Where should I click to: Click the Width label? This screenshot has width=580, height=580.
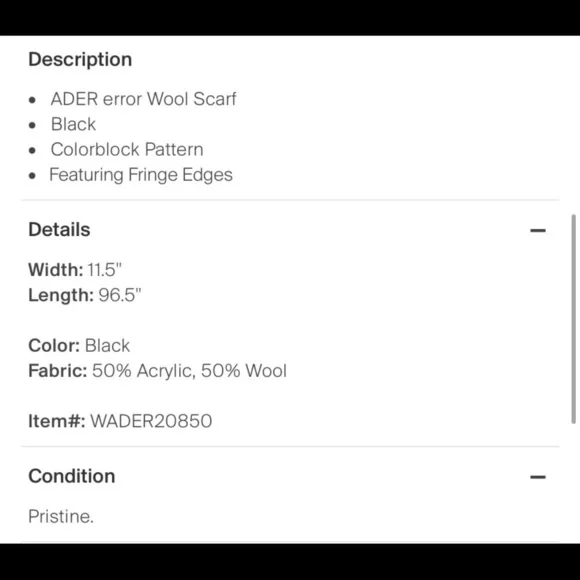tap(56, 269)
